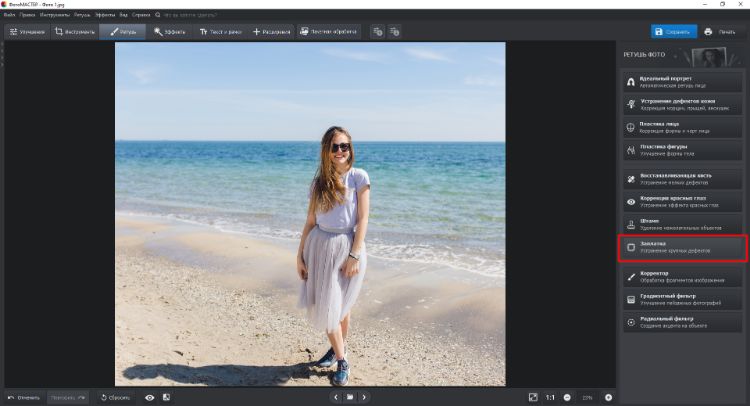Image resolution: width=750 pixels, height=406 pixels.
Task: Open the Файл menu
Action: tap(9, 15)
